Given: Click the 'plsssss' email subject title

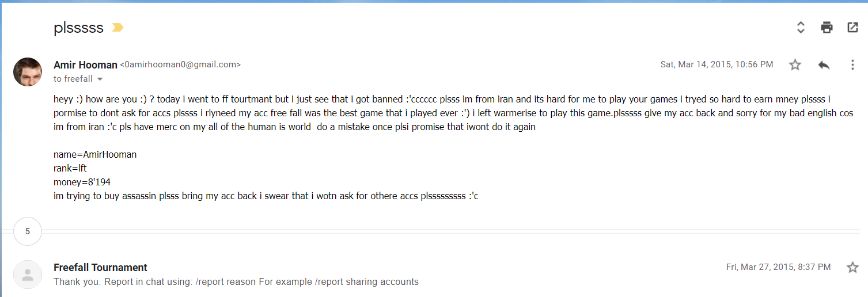Looking at the screenshot, I should tap(78, 28).
